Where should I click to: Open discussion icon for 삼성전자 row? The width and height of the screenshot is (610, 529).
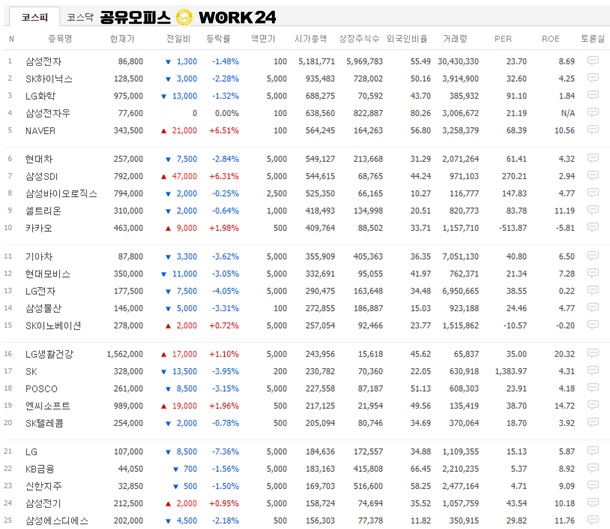tap(592, 61)
